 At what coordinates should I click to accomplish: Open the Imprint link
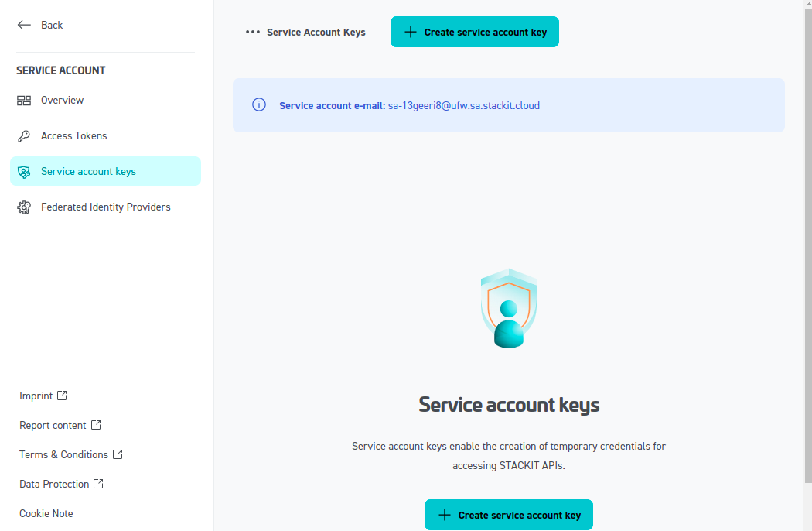click(36, 396)
